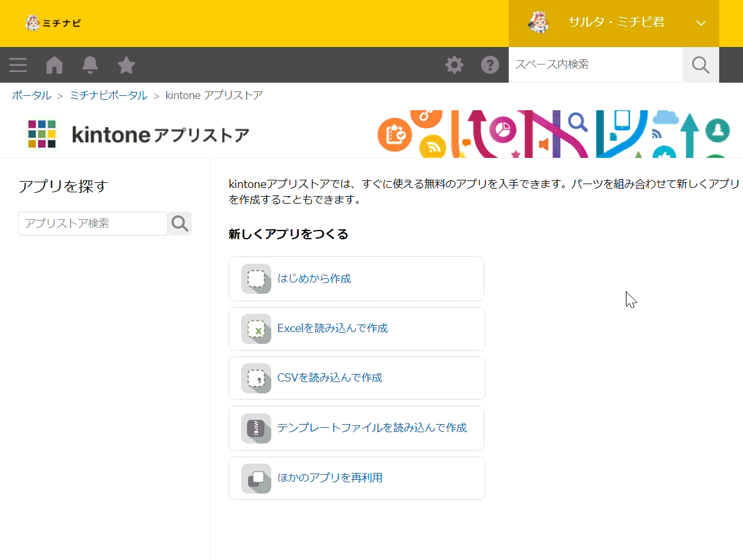
Task: Click the kintone アプリストア breadcrumb text
Action: 214,95
